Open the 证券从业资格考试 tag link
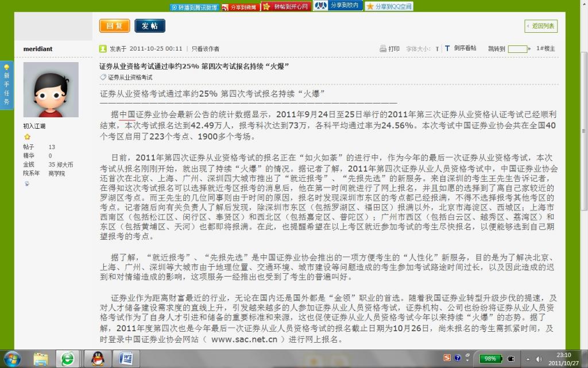 tap(130, 77)
